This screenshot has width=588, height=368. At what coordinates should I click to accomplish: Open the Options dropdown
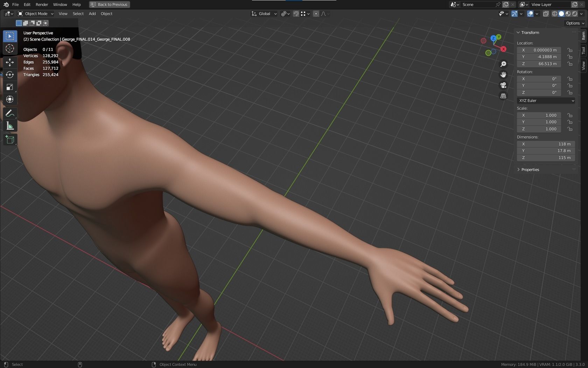575,23
